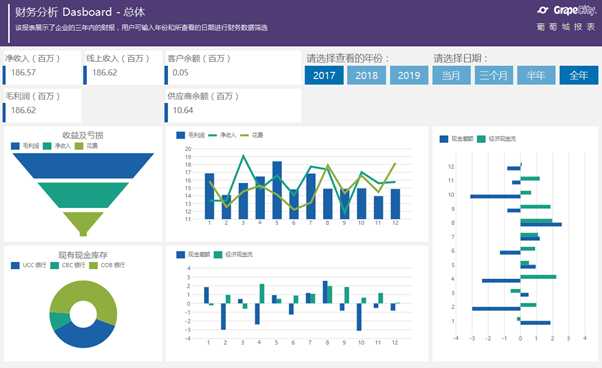This screenshot has height=368, width=602.
Task: Choose the 全年 date range button
Action: 579,75
